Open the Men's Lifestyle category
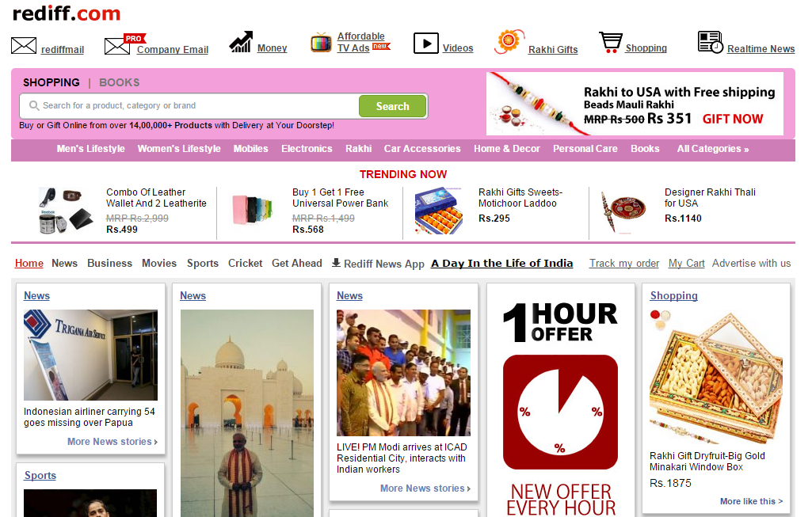The width and height of the screenshot is (812, 517). click(90, 149)
